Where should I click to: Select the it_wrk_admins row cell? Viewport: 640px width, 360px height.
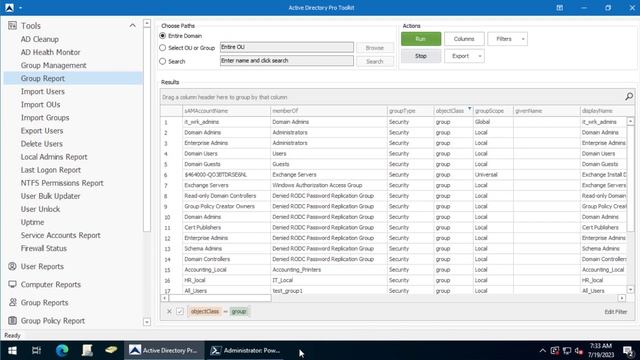[226, 122]
